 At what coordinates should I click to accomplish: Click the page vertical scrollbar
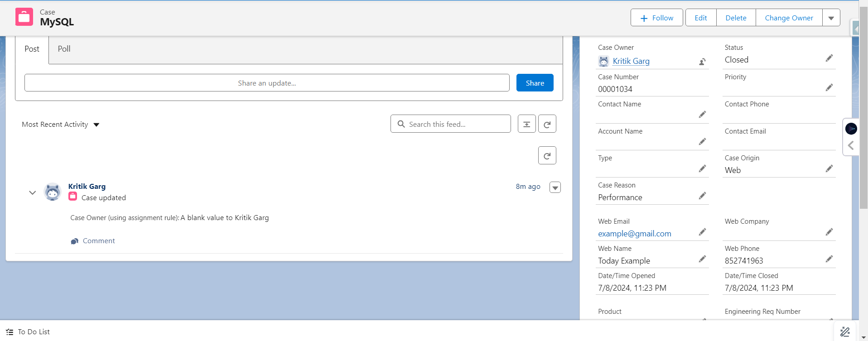(863, 109)
